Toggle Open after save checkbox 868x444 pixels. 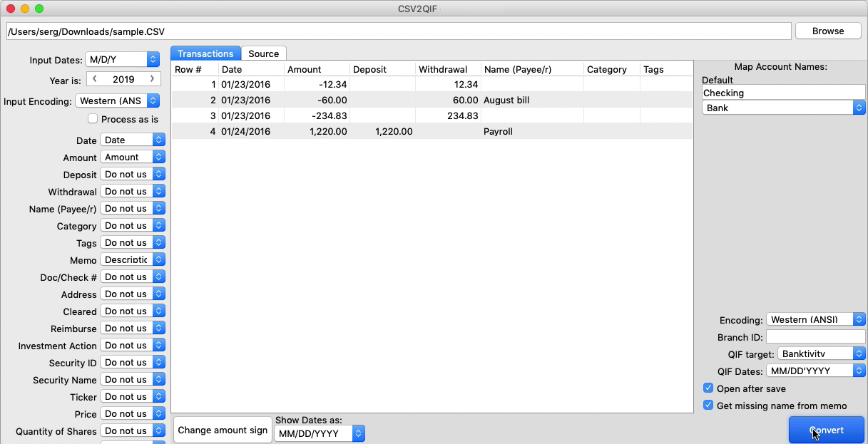708,388
